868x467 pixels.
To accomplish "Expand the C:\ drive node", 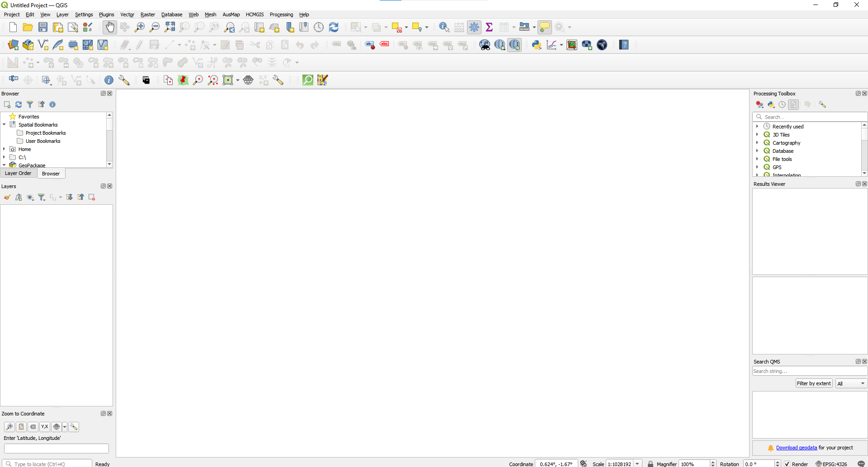I will coord(4,157).
